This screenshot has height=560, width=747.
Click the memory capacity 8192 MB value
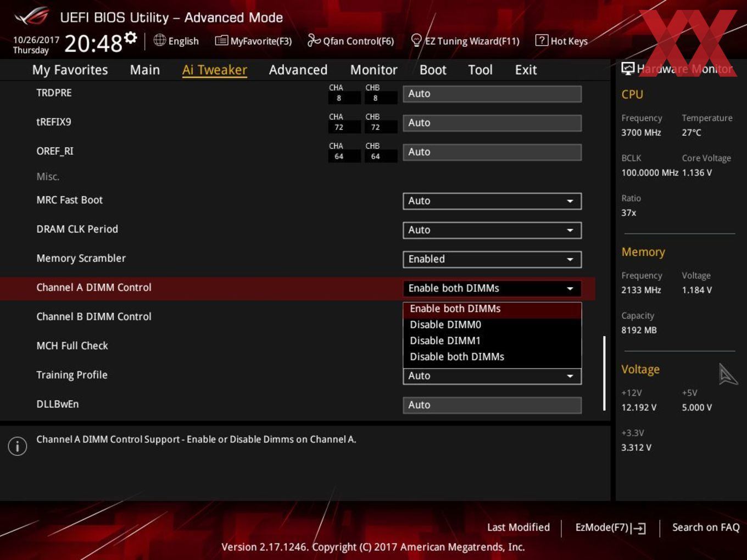639,331
